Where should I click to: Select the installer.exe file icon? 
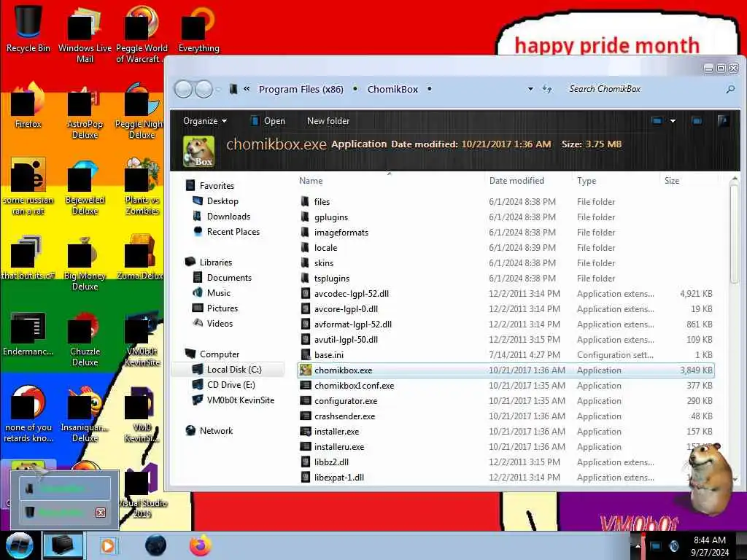coord(306,432)
